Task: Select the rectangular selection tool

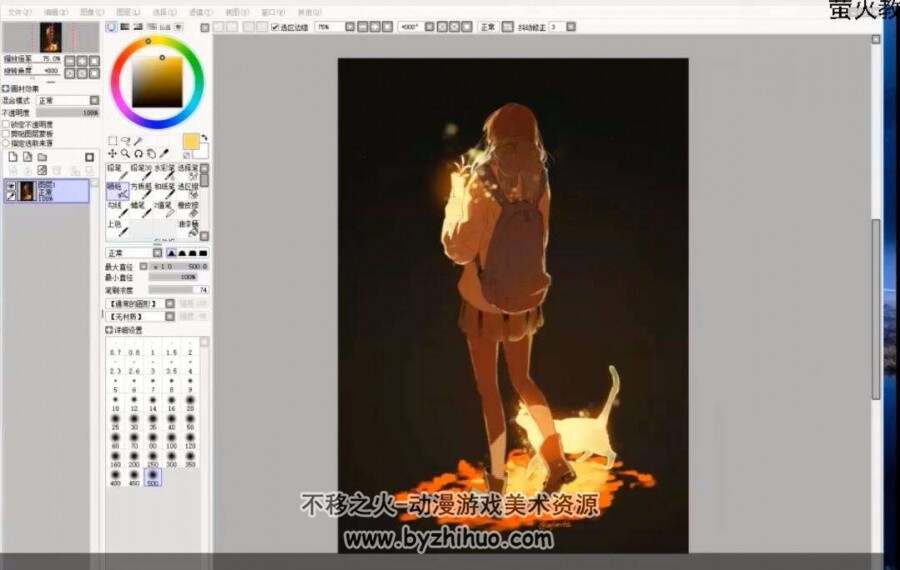Action: 112,141
